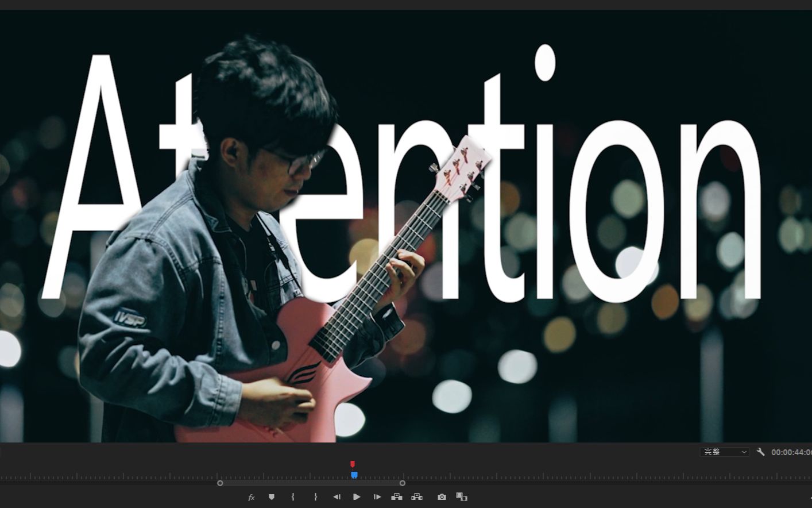The height and width of the screenshot is (508, 812).
Task: Click the 00:00:44 duration timecode
Action: click(791, 452)
